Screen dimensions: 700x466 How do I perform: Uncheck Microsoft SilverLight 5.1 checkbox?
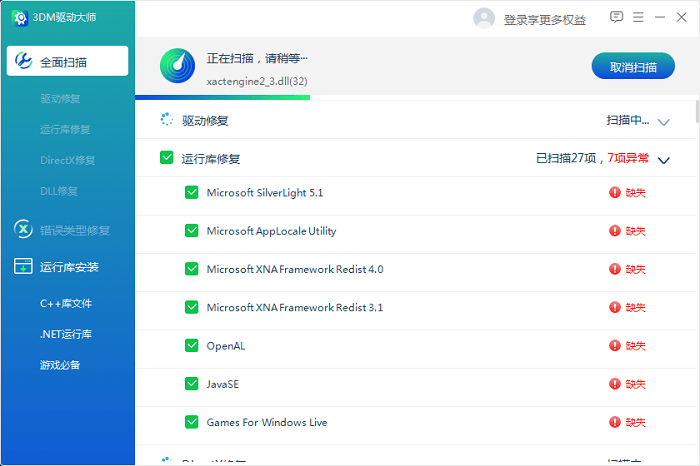[192, 192]
